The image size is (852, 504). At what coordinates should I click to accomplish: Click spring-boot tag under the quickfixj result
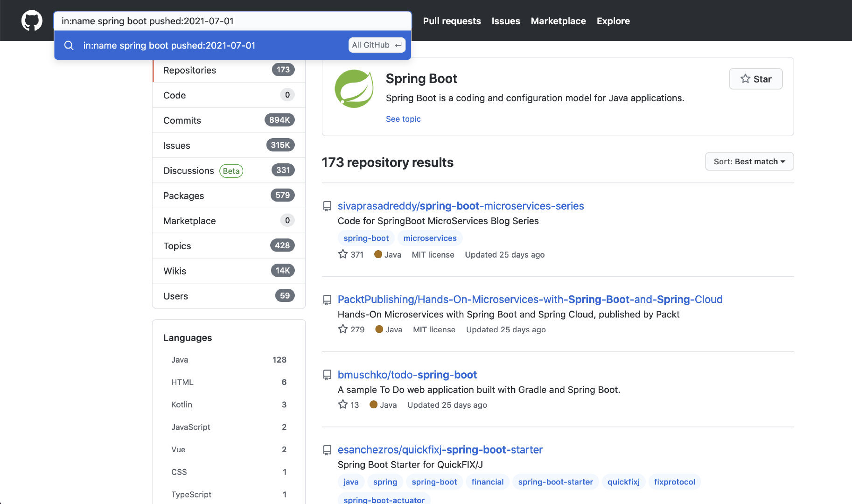pyautogui.click(x=434, y=482)
